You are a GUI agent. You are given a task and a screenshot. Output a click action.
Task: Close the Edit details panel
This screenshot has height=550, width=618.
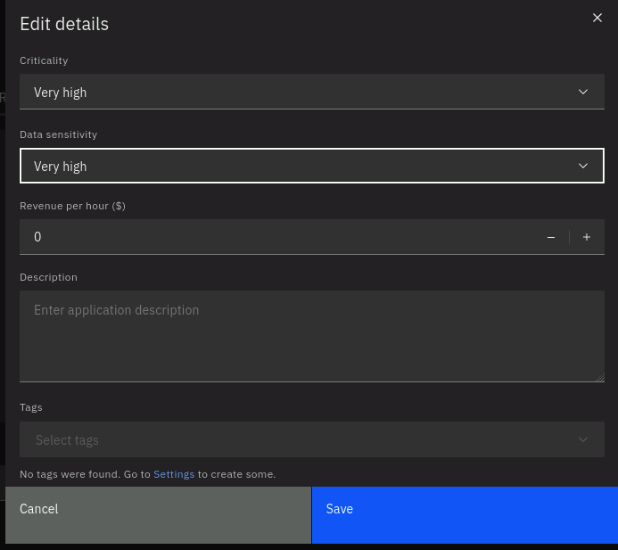[x=597, y=18]
